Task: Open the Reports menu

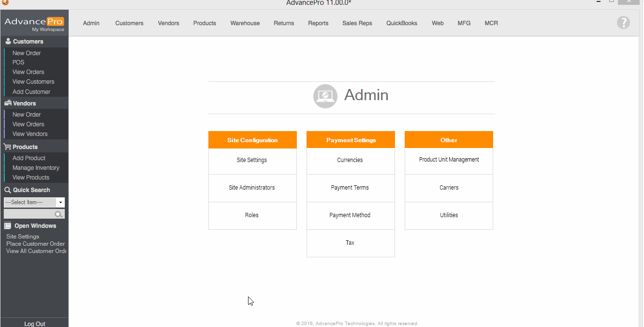Action: pos(318,23)
